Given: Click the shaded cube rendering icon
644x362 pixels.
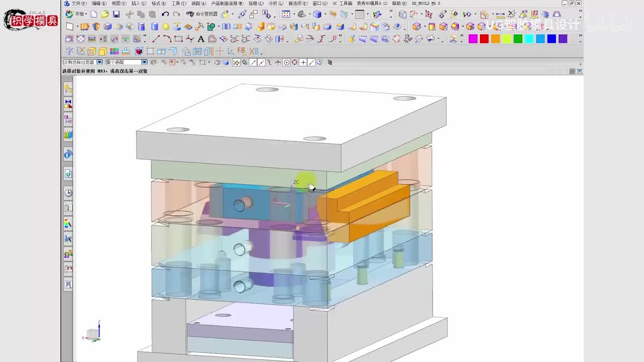Looking at the screenshot, I should pyautogui.click(x=317, y=15).
